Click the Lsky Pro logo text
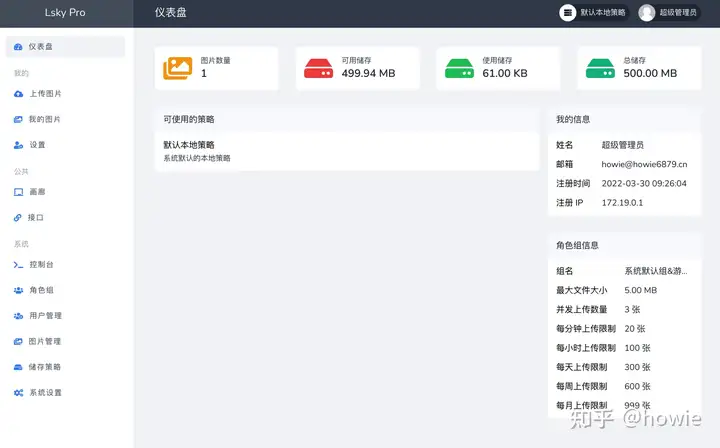 point(65,12)
